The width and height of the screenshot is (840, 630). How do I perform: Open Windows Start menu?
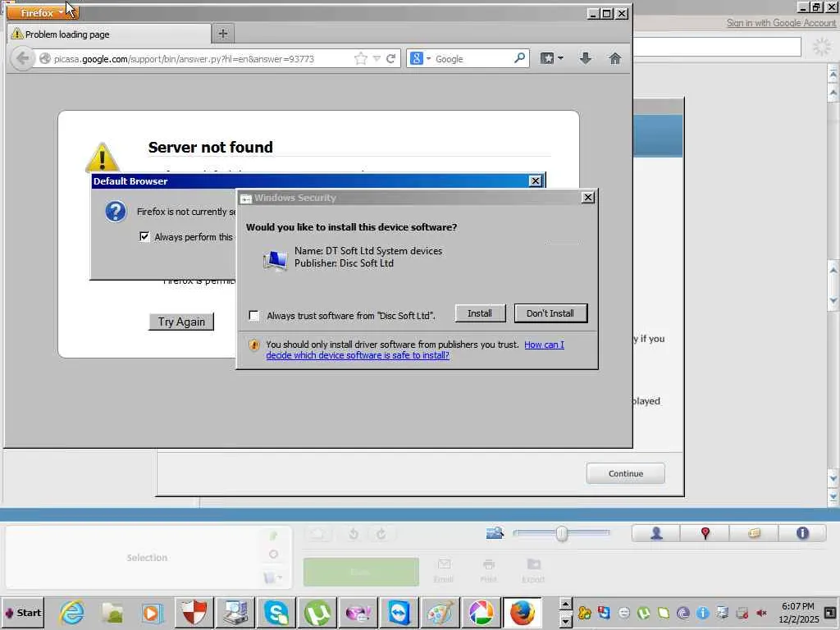24,613
